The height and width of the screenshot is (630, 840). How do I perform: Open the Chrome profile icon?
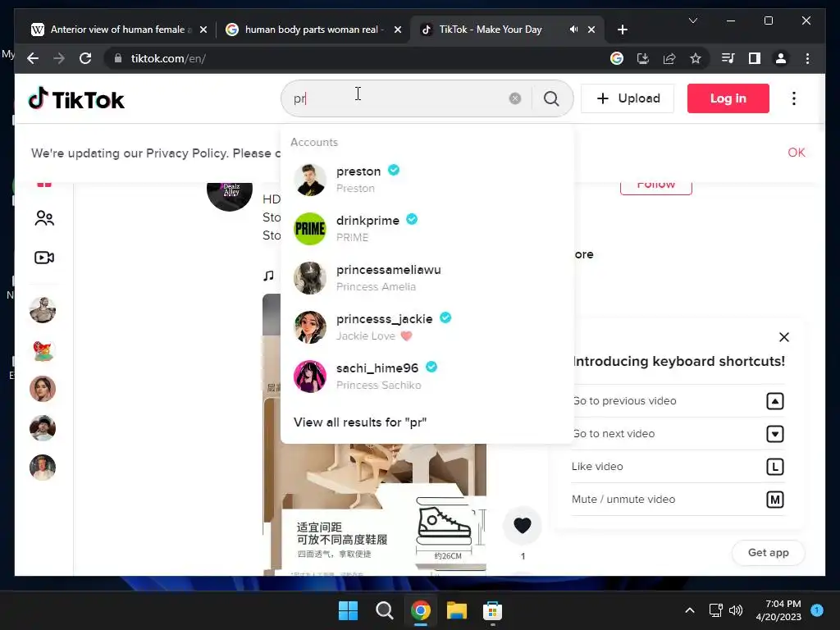tap(781, 58)
